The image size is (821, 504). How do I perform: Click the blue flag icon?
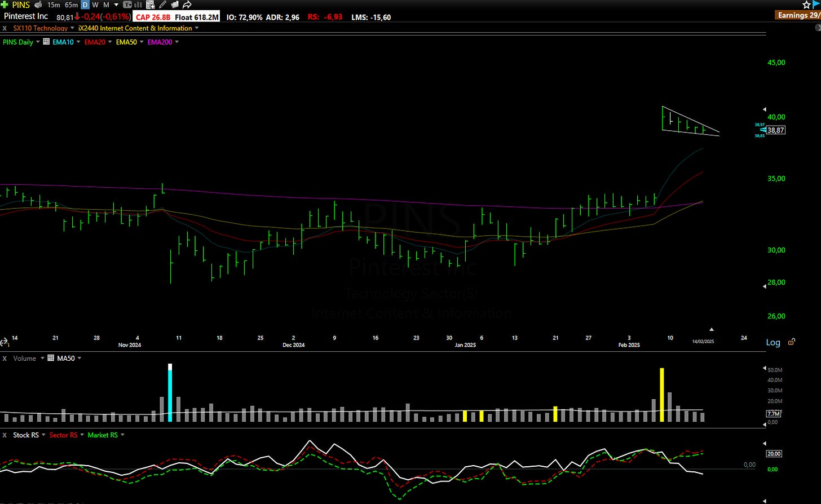click(816, 4)
